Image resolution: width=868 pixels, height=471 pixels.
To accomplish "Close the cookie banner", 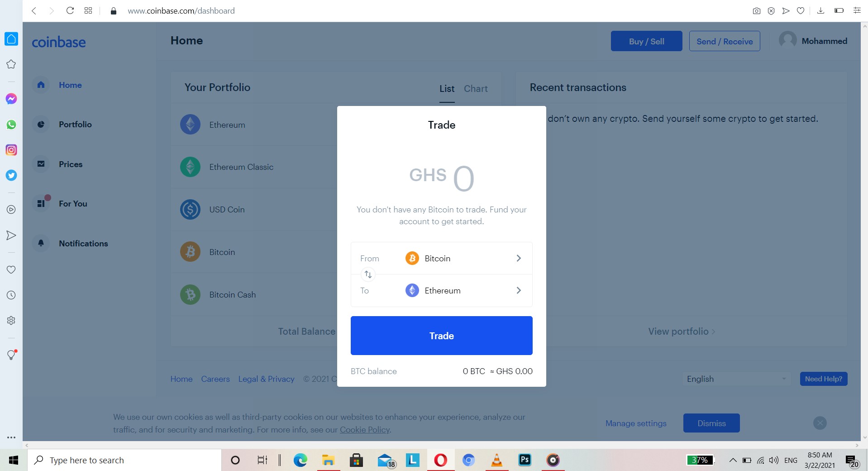I will point(820,423).
